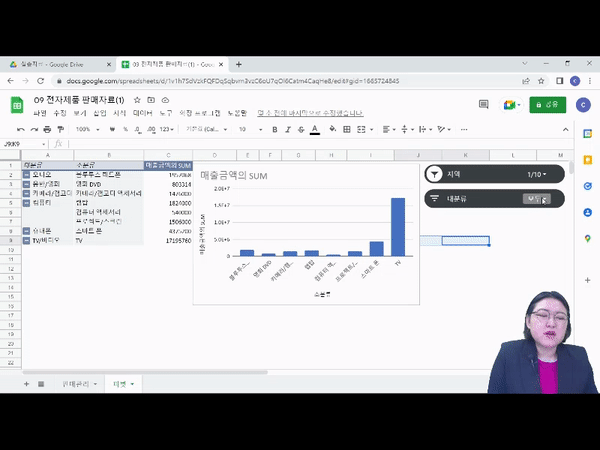
Task: Click the green 공유 share button
Action: 548,105
